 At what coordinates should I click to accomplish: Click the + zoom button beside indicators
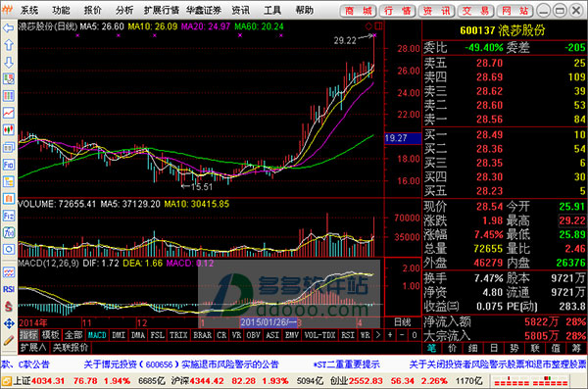390,335
